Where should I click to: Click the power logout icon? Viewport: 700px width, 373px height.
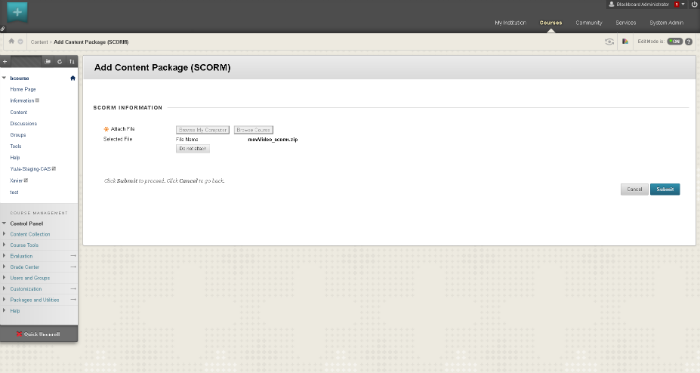pyautogui.click(x=695, y=4)
